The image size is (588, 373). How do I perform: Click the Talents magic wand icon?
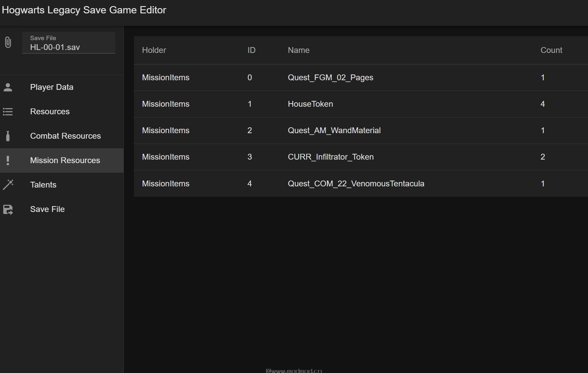click(8, 185)
